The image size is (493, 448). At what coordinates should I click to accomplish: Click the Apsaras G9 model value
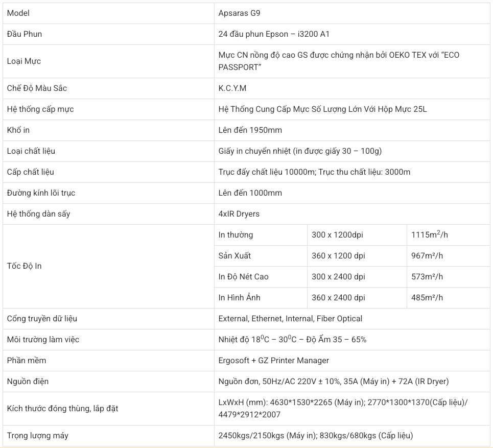click(x=239, y=13)
